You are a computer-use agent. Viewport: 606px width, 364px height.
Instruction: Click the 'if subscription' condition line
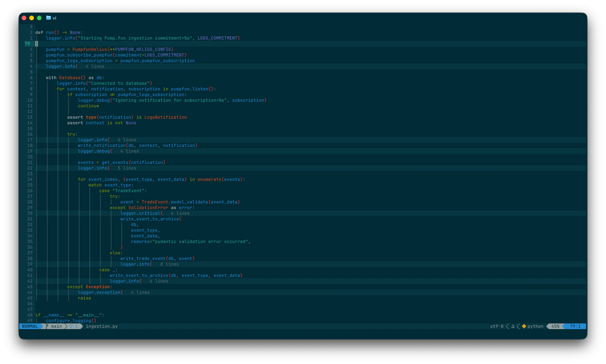127,95
